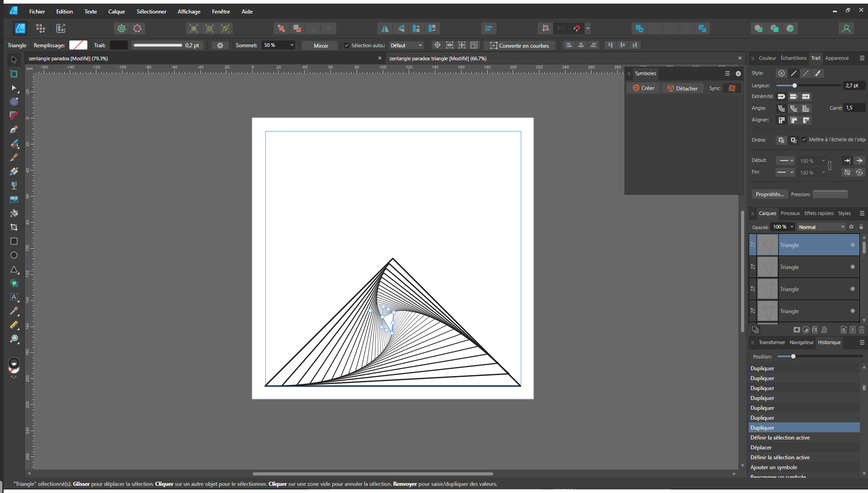Toggle the Sélection auto checkbox
This screenshot has height=493, width=868.
pyautogui.click(x=347, y=45)
